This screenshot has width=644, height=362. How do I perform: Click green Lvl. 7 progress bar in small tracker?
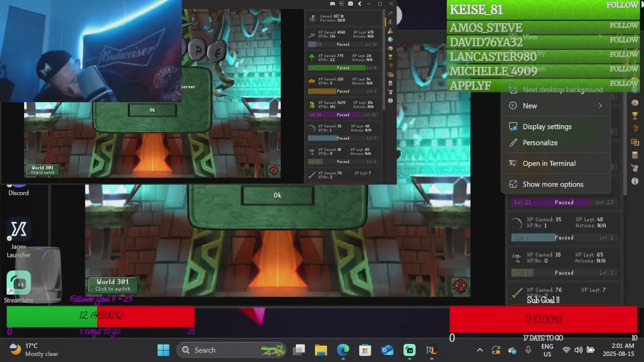coord(343,68)
